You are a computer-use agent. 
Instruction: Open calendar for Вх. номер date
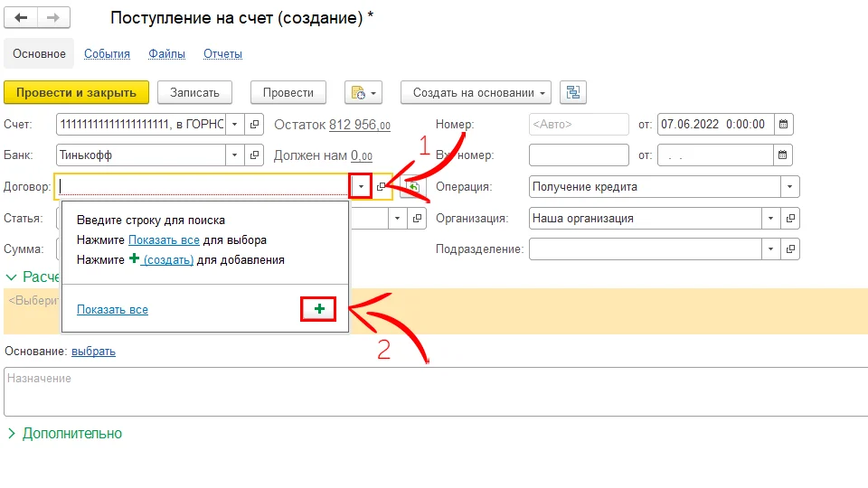pos(783,155)
